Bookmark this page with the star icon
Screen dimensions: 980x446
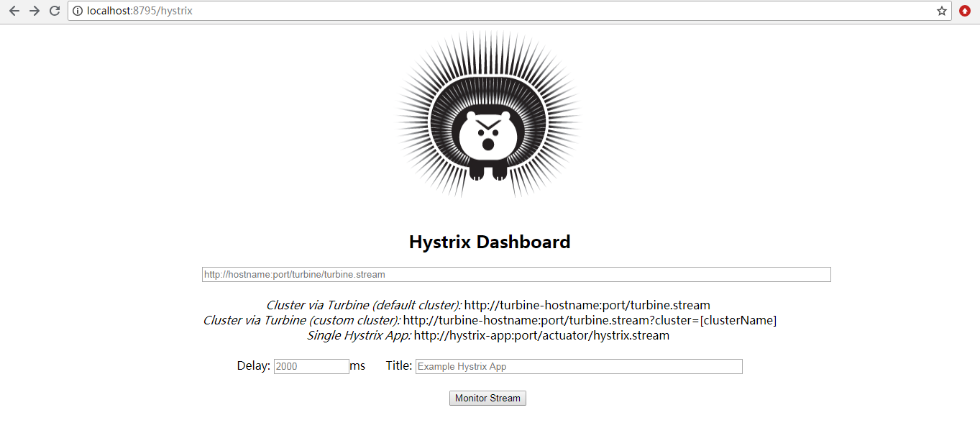click(x=941, y=11)
